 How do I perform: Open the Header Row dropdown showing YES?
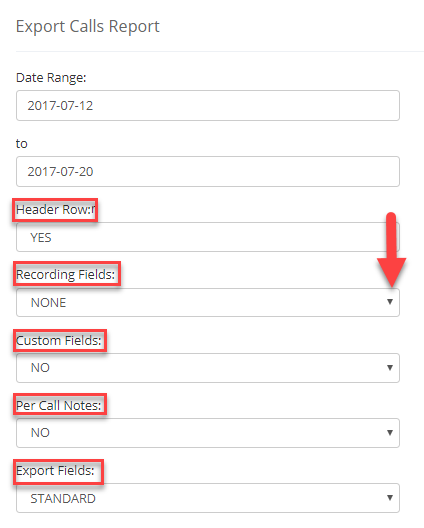208,237
